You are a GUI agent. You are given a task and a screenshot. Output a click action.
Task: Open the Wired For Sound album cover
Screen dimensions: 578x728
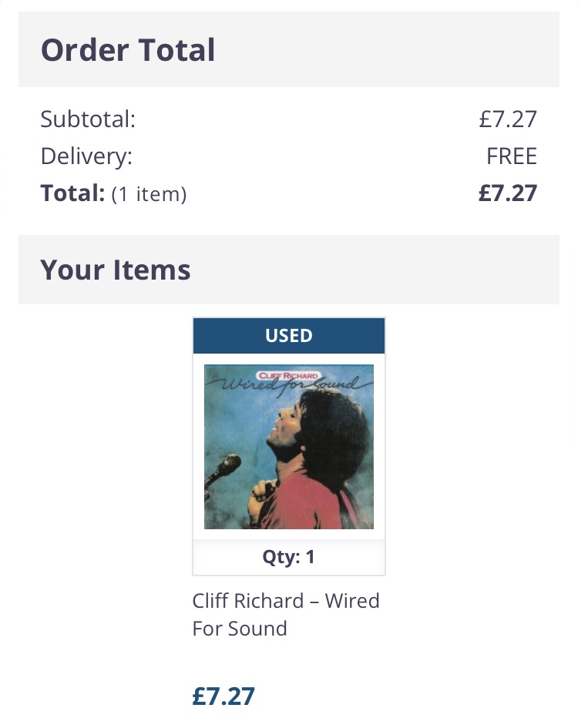(289, 447)
